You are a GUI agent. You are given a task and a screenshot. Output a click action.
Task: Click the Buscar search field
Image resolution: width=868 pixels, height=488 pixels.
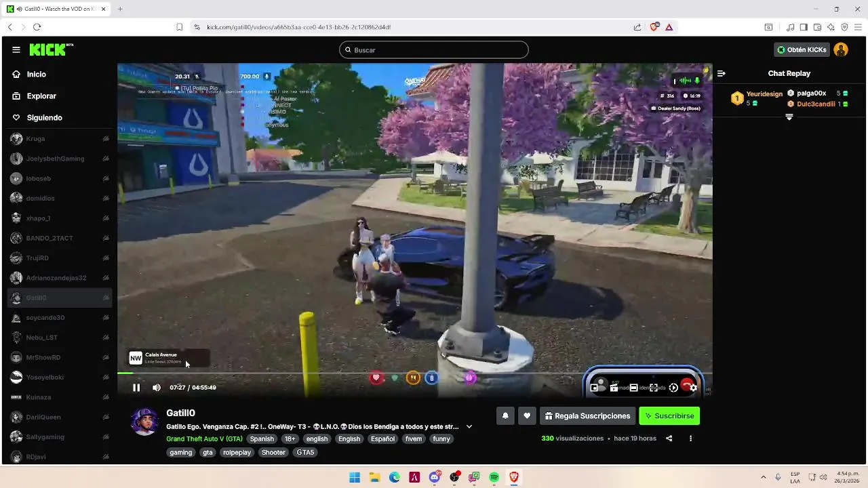[434, 49]
